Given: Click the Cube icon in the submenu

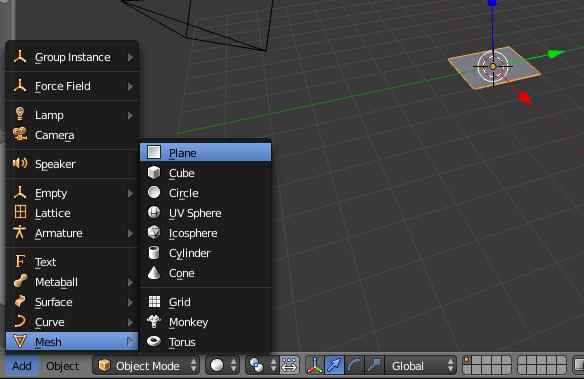Looking at the screenshot, I should pyautogui.click(x=154, y=173).
